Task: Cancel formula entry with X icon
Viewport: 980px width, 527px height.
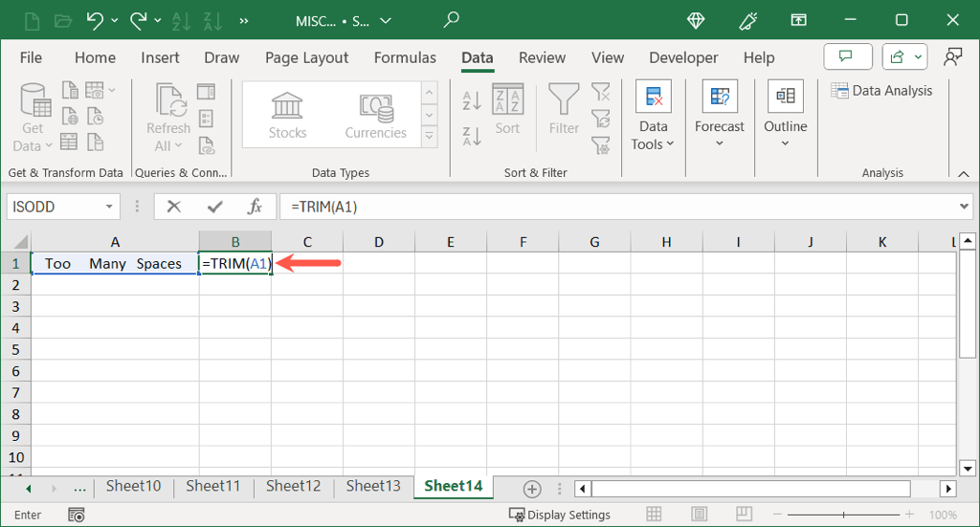Action: pos(174,207)
